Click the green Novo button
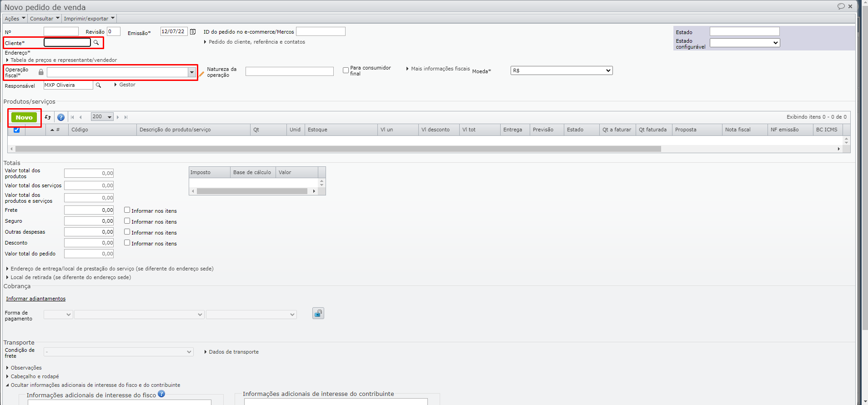Screen dimensions: 868x405 click(x=24, y=117)
